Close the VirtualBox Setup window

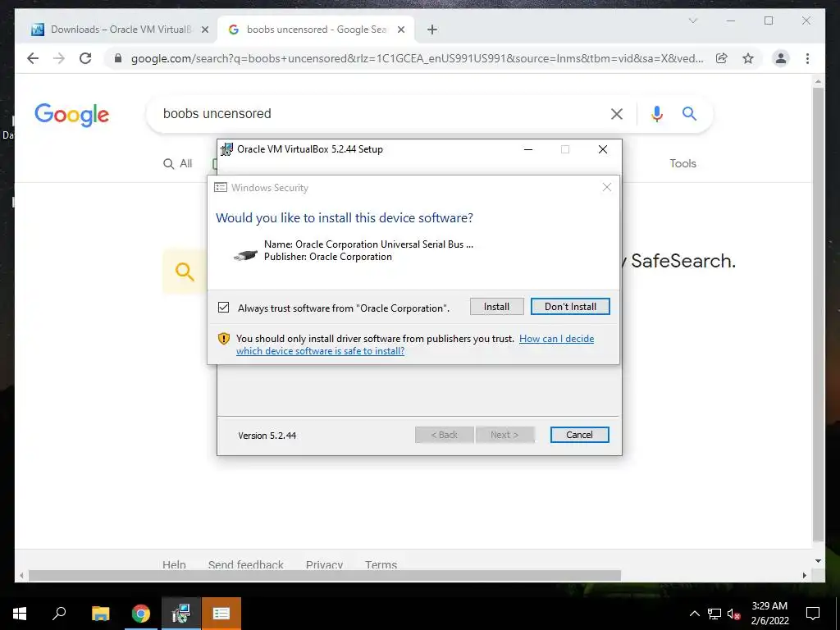pos(603,149)
